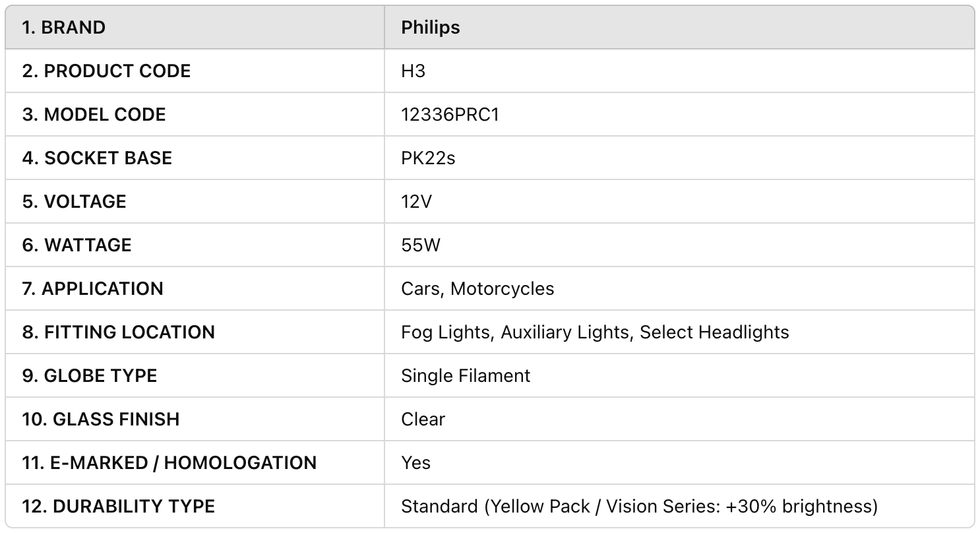
Task: Click the 12V voltage value
Action: click(x=416, y=202)
